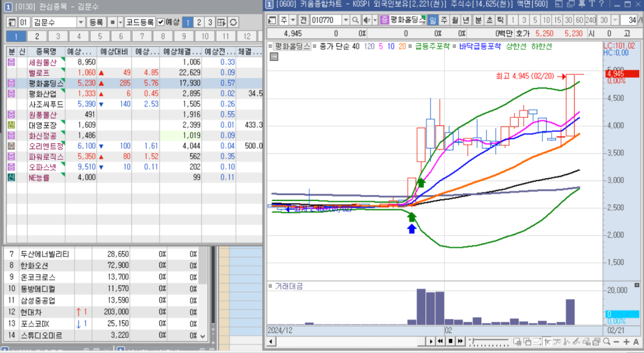Switch to watchlist tab 10
644x353 pixels.
(205, 36)
